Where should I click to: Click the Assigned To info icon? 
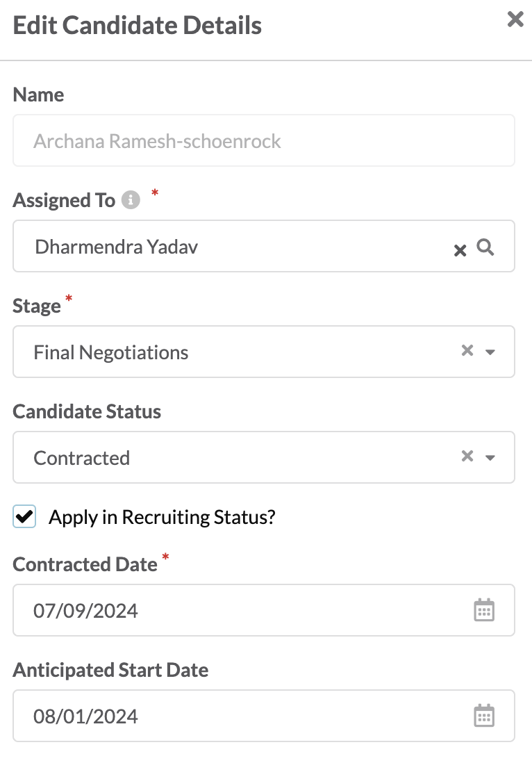click(131, 200)
